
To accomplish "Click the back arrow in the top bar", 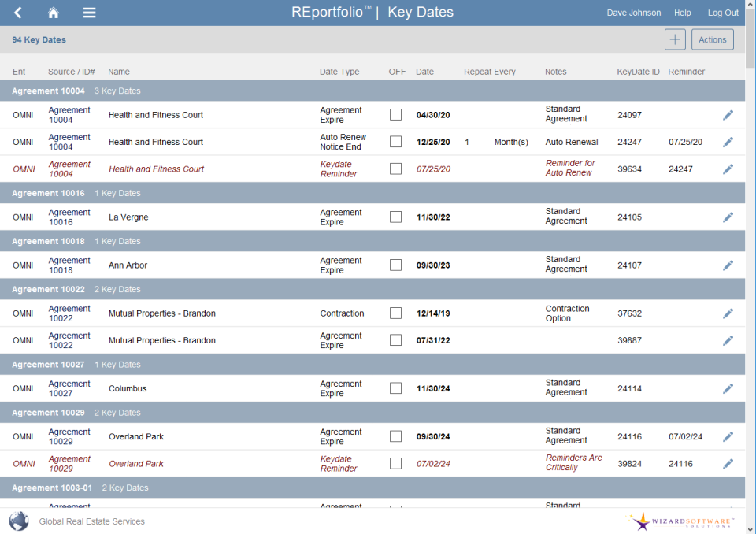I will 17,12.
